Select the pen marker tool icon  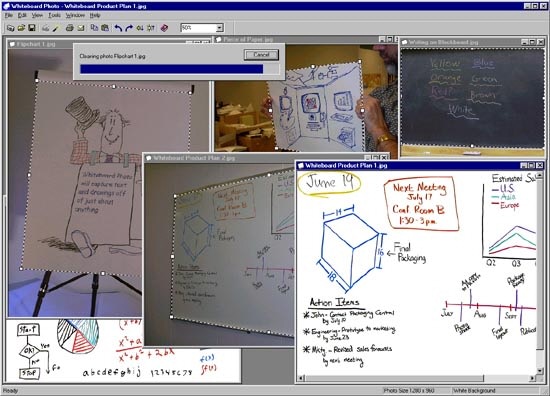55,28
